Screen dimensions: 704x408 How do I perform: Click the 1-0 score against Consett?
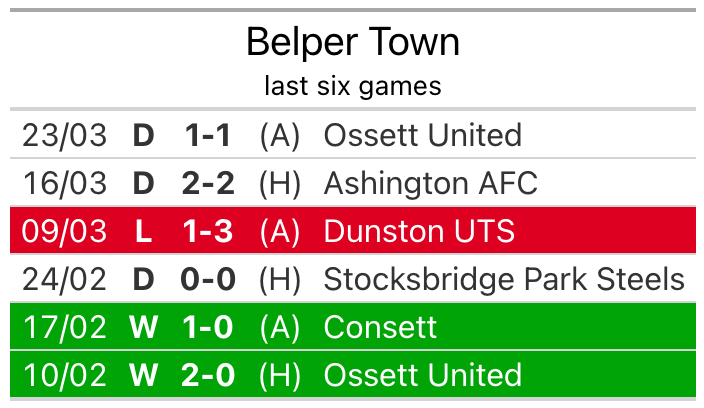208,327
